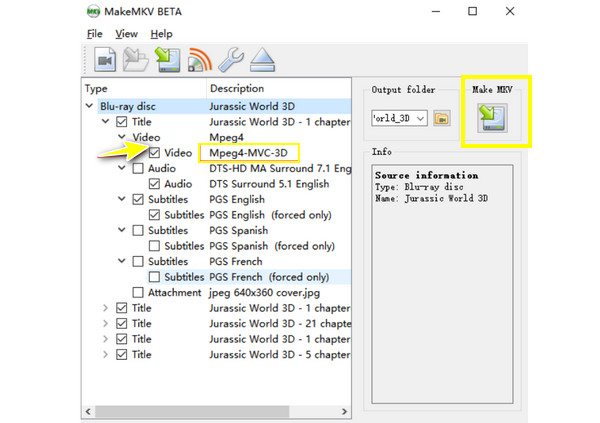Check PGS Spanish forced only checkbox
600x423 pixels.
click(x=154, y=246)
